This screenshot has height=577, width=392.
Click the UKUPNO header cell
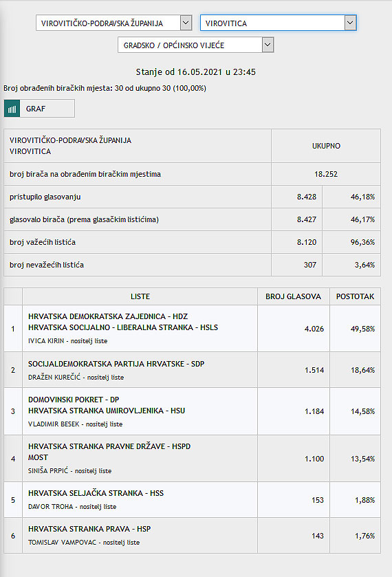coord(326,146)
